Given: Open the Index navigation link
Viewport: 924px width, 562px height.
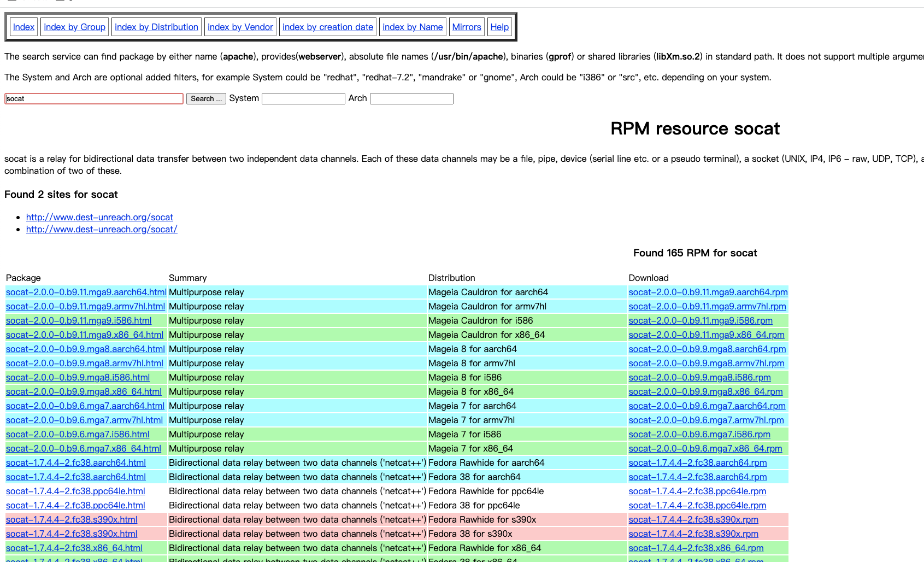Looking at the screenshot, I should [23, 27].
